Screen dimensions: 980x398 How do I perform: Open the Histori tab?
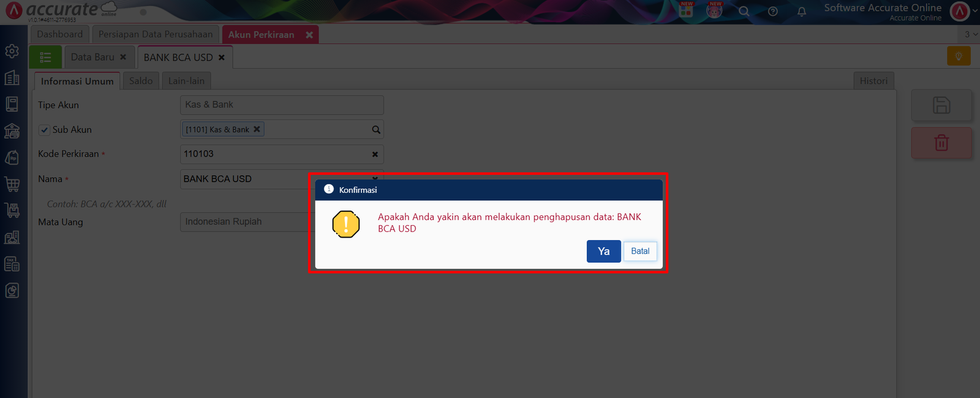[873, 81]
